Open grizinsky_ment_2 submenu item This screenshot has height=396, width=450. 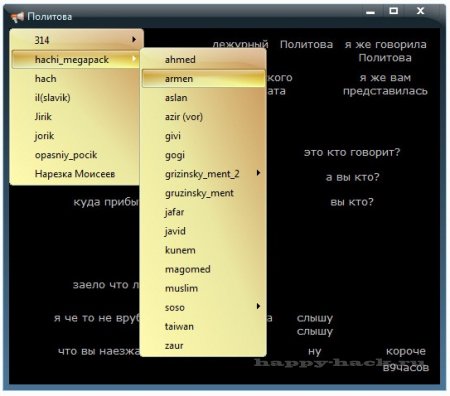coord(203,174)
